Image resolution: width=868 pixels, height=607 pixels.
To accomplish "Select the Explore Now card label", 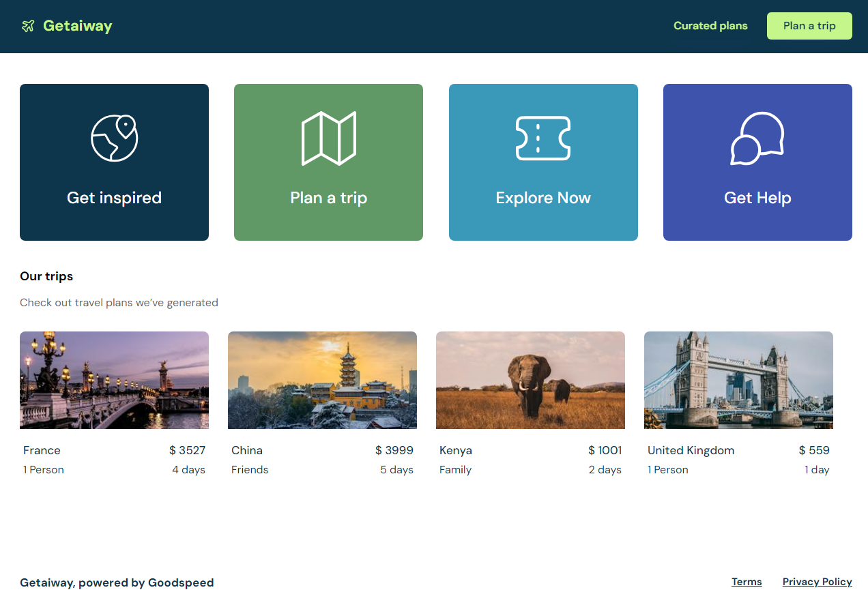I will click(x=543, y=198).
